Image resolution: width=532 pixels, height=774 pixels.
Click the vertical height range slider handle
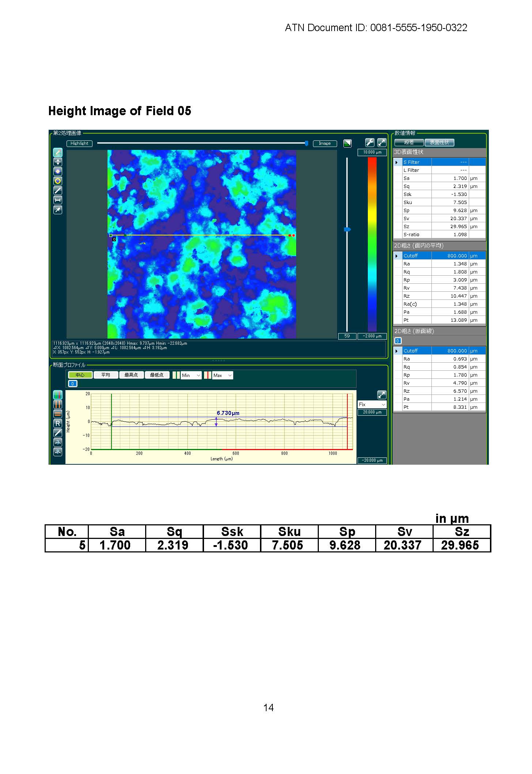347,230
